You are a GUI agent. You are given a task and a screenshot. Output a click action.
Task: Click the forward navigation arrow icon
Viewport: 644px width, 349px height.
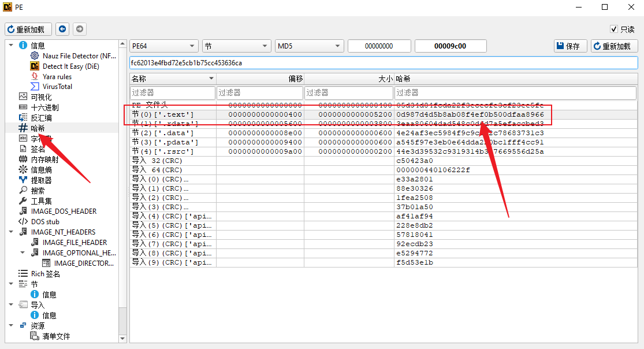click(x=80, y=29)
